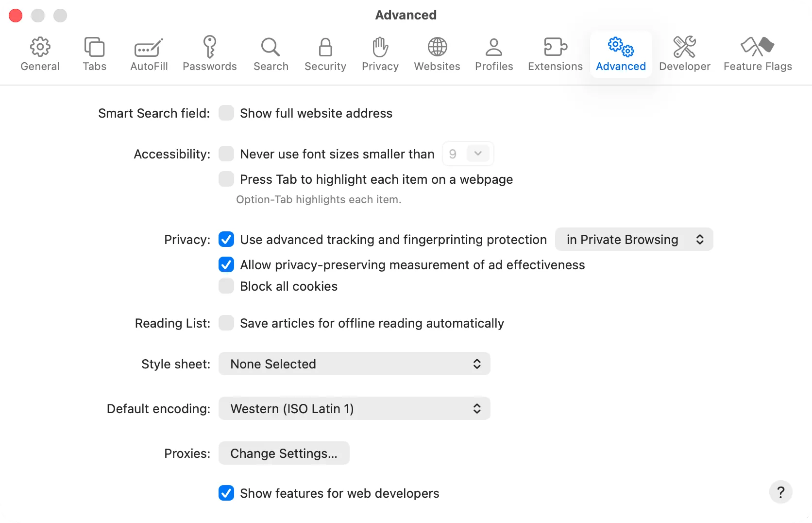Image resolution: width=812 pixels, height=523 pixels.
Task: Open the Style sheet None Selected dropdown
Action: coord(355,364)
